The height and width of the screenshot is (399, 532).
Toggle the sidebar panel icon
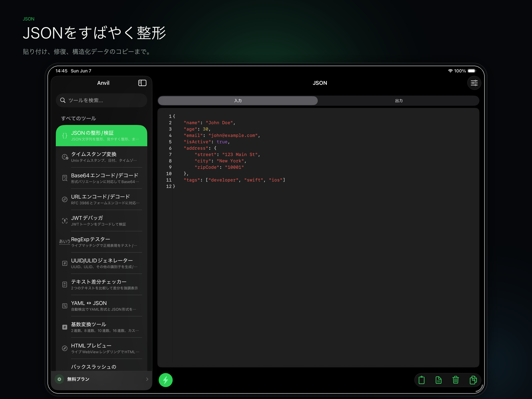pos(142,83)
